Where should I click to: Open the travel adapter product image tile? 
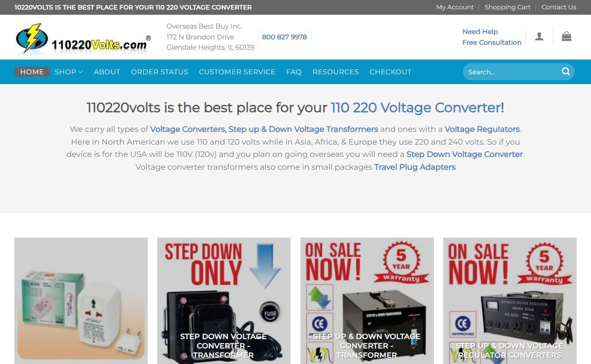81,301
